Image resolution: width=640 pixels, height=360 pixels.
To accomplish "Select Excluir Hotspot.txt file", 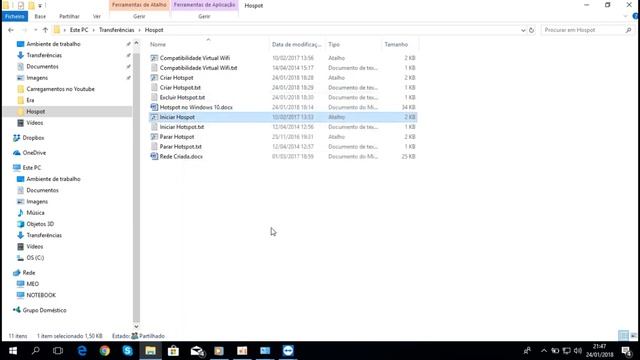I will pyautogui.click(x=182, y=98).
